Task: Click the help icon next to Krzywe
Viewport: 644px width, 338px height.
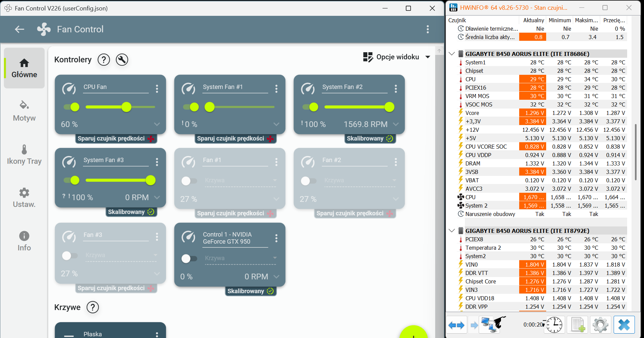Action: pos(93,307)
